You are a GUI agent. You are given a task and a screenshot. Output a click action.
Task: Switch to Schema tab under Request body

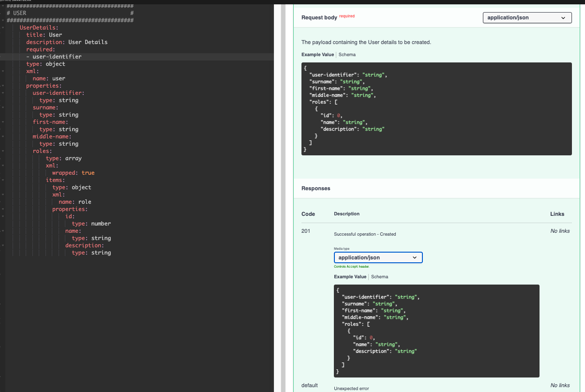(x=347, y=55)
